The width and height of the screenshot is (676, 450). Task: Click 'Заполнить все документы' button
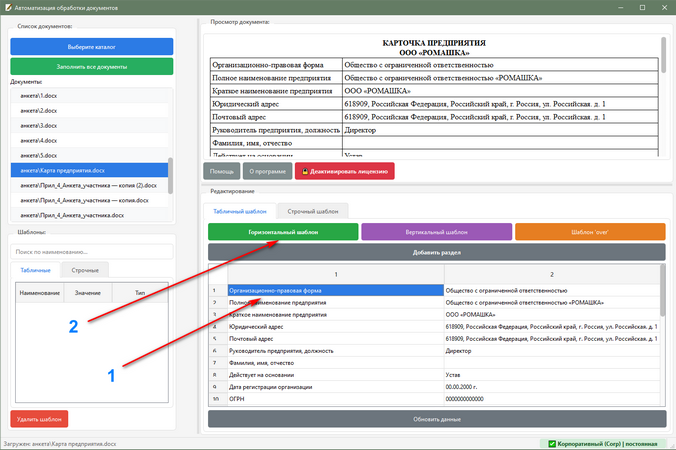(92, 66)
